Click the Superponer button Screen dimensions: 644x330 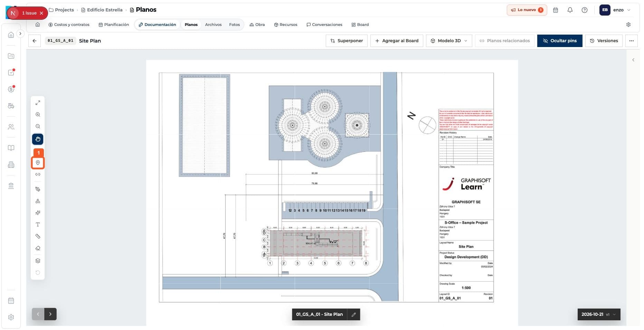pos(347,41)
